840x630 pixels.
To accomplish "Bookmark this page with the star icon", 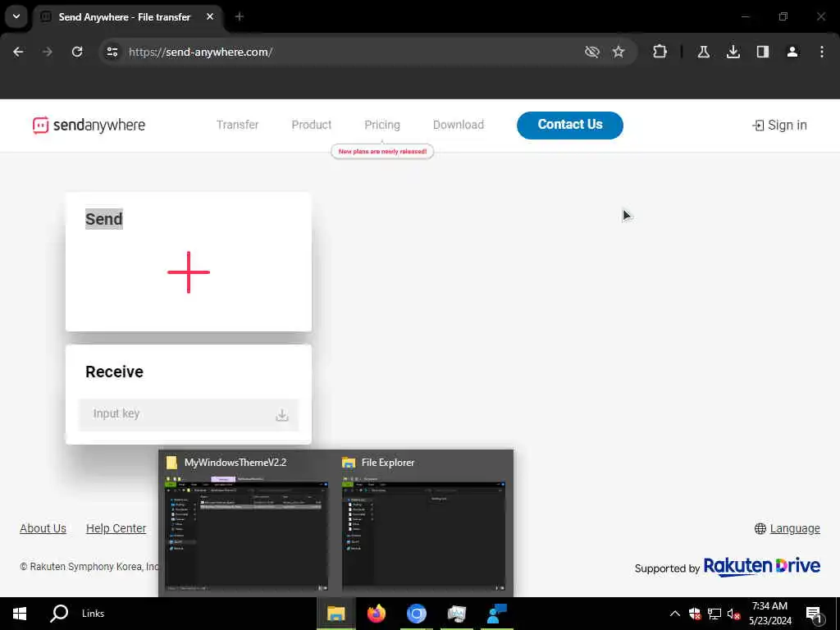I will click(x=619, y=52).
